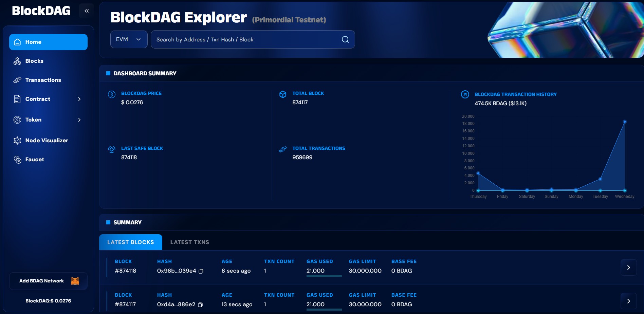Expand the Token submenu chevron
This screenshot has width=644, height=314.
click(79, 120)
